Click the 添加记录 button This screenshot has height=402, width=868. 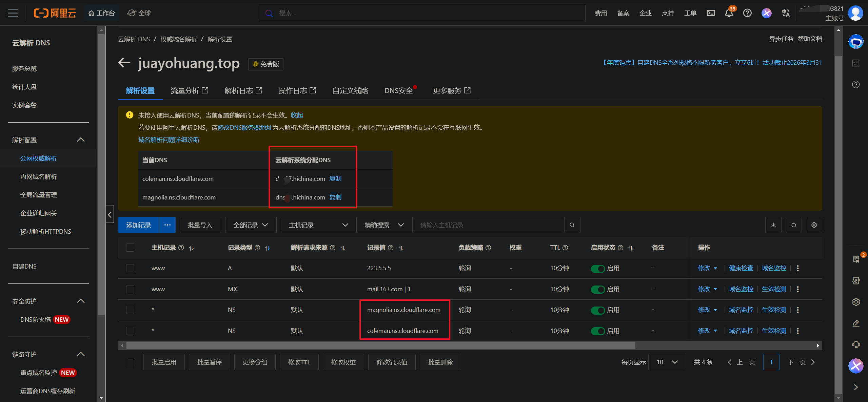(x=138, y=225)
